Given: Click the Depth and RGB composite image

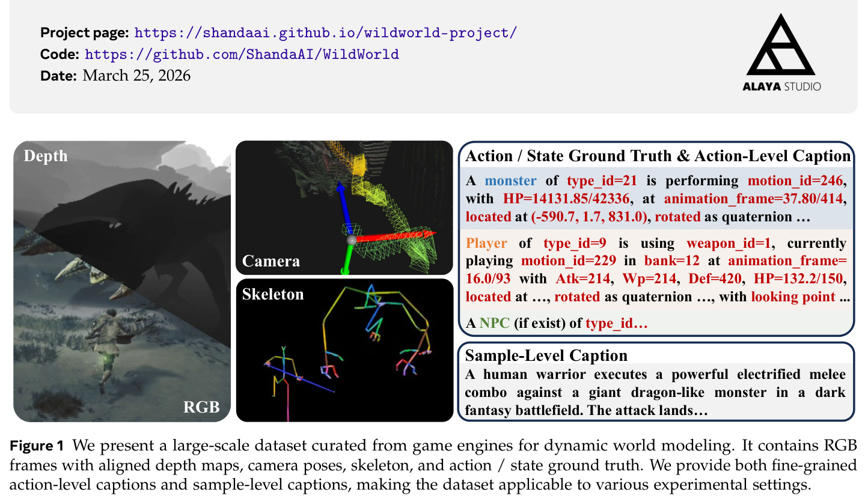Looking at the screenshot, I should 122,281.
